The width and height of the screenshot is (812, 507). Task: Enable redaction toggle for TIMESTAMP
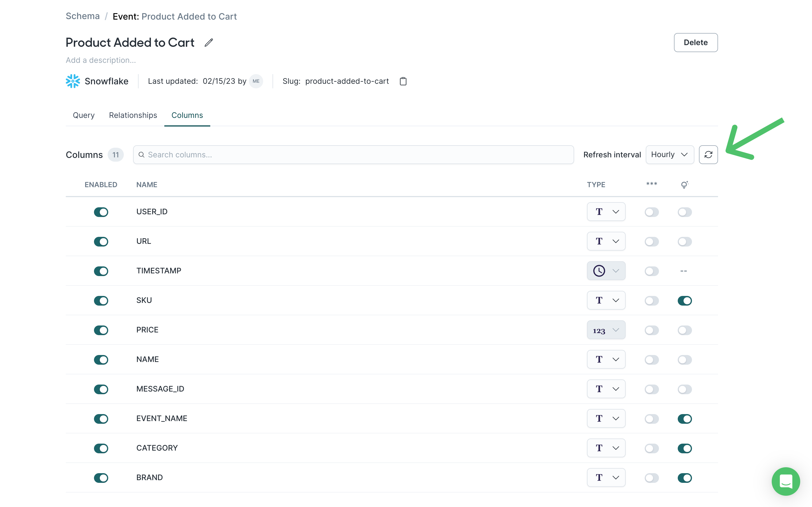(652, 271)
